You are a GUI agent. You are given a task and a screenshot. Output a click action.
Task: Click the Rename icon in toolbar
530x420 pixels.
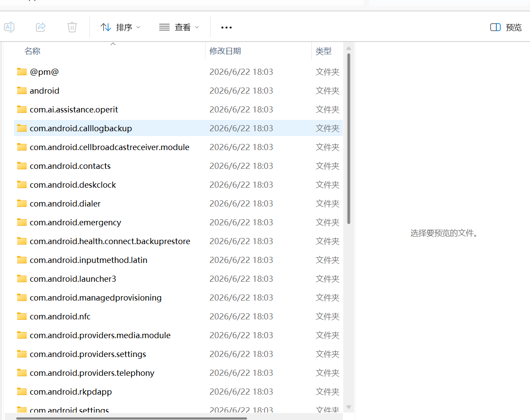[9, 27]
